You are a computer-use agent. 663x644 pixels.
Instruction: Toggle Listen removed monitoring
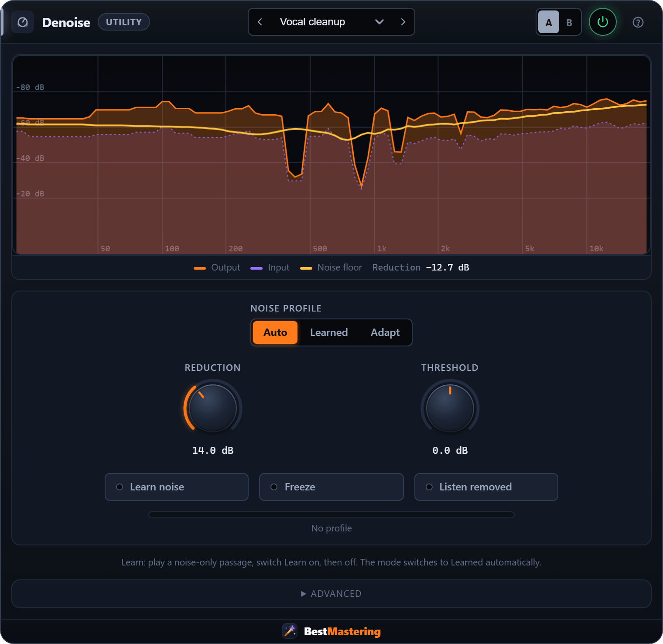pyautogui.click(x=486, y=487)
